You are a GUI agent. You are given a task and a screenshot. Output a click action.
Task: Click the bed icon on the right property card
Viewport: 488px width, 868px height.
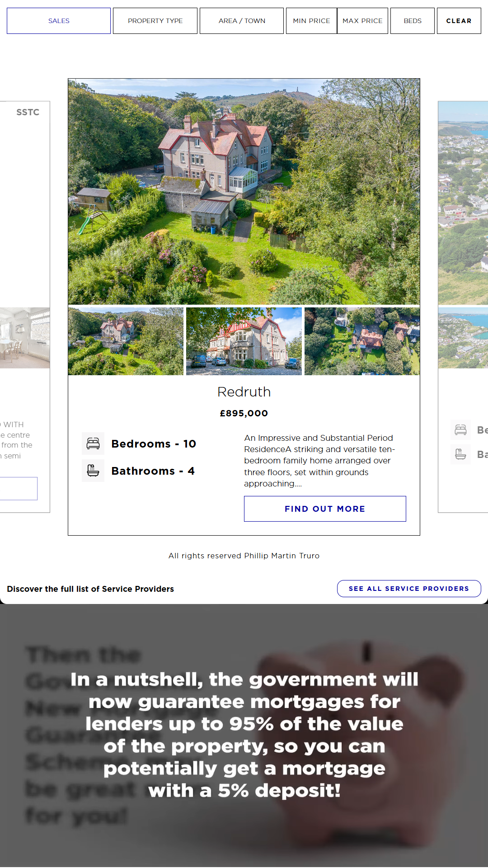[460, 429]
